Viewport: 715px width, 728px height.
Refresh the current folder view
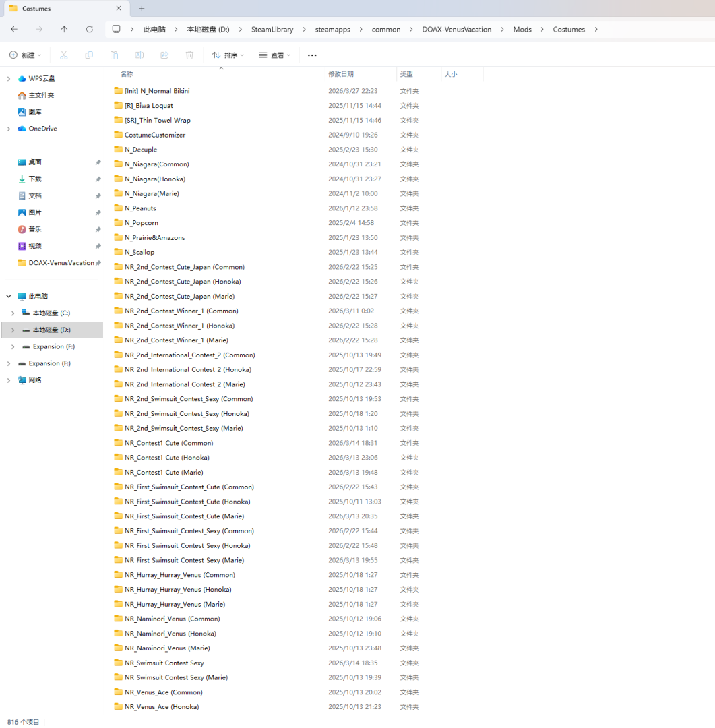(x=89, y=29)
